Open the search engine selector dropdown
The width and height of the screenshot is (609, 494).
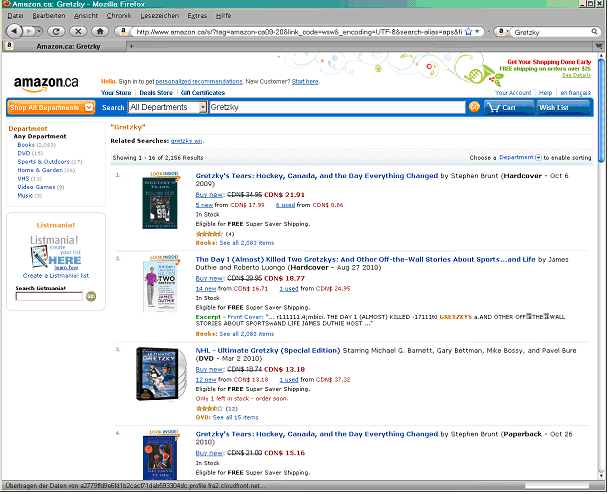(x=503, y=31)
